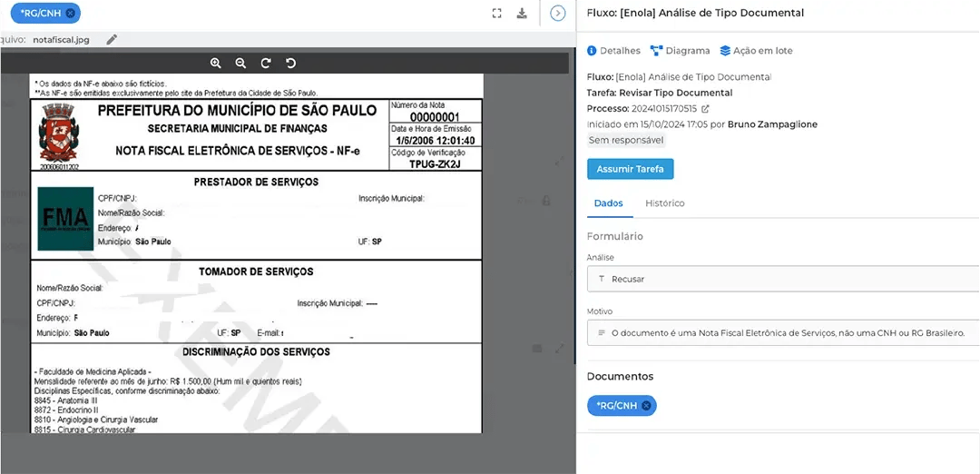Click the lock icon behind the viewer
Image resolution: width=980 pixels, height=474 pixels.
[x=546, y=201]
